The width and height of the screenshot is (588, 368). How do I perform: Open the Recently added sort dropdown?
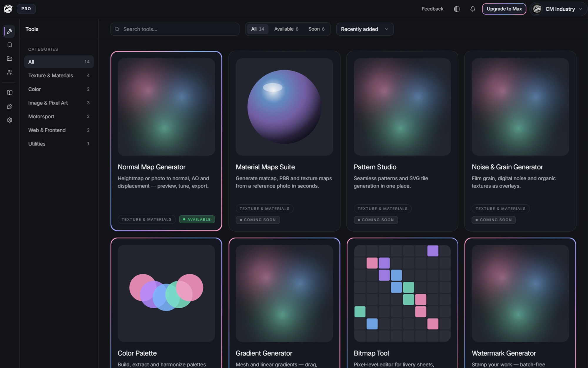point(365,29)
